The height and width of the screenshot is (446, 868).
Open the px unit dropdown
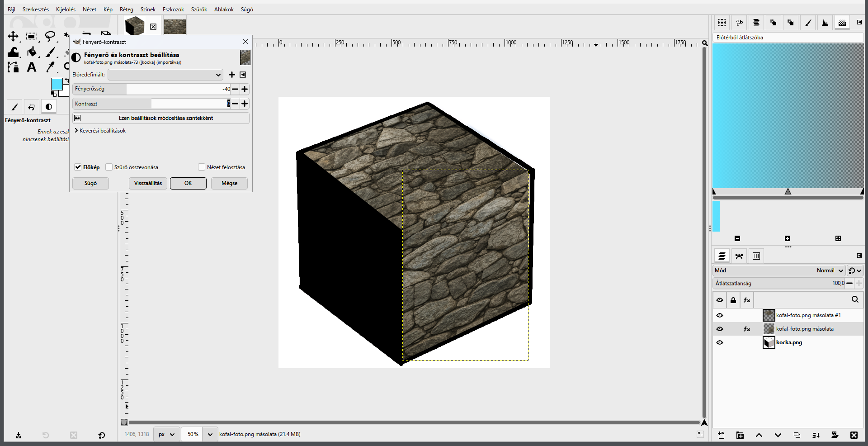[166, 434]
